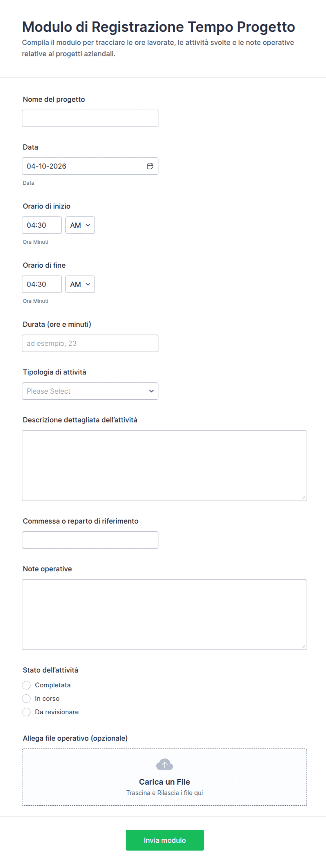
Task: Click the Descrizione dettagliata textarea
Action: pyautogui.click(x=164, y=465)
